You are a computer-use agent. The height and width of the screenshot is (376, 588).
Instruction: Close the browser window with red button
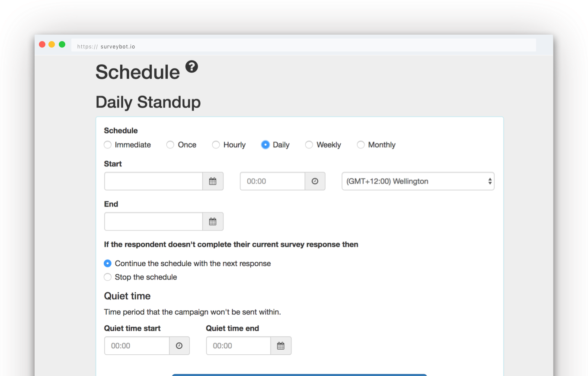click(x=42, y=44)
